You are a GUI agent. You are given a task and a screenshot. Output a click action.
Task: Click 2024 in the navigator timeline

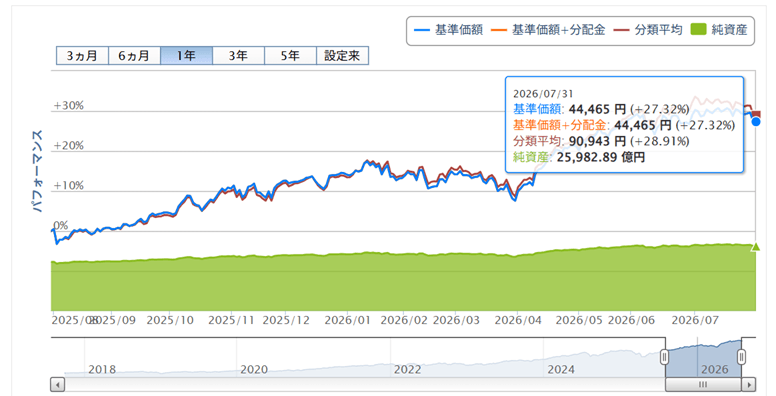click(x=561, y=369)
